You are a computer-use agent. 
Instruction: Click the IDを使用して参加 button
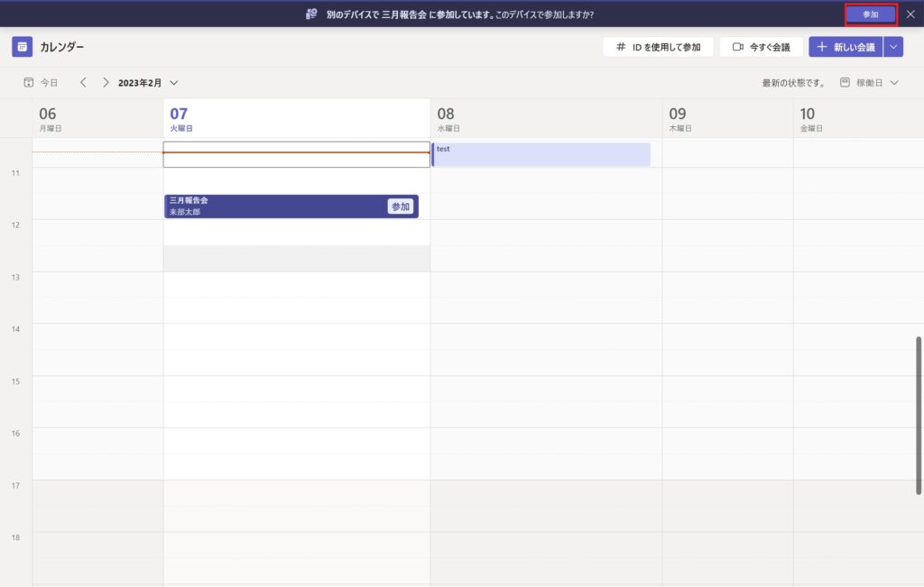(658, 47)
